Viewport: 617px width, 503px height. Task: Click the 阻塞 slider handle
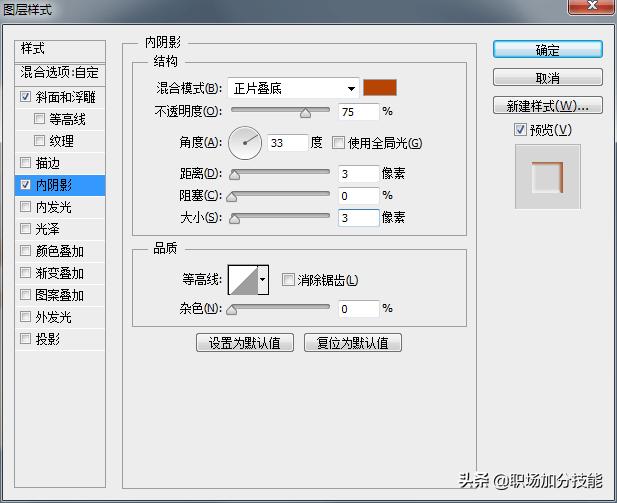(232, 197)
